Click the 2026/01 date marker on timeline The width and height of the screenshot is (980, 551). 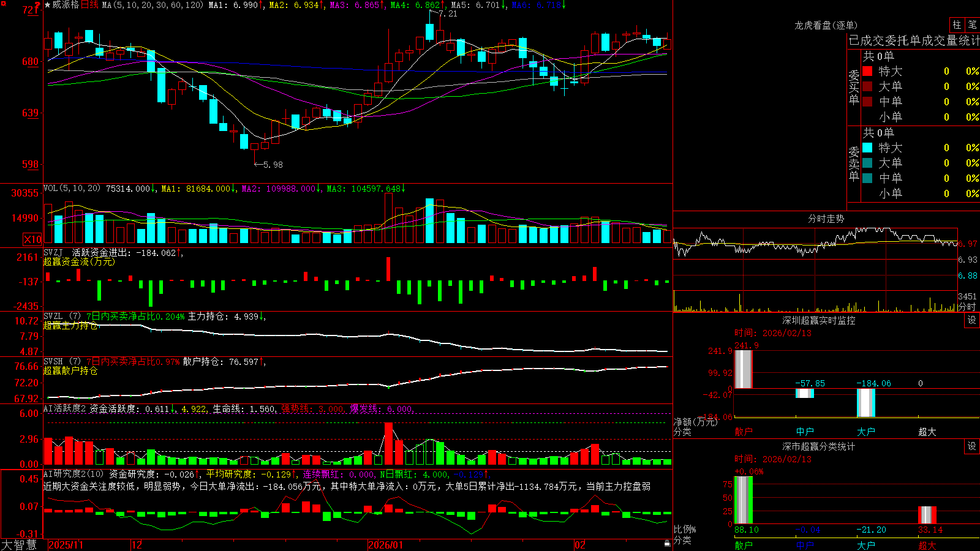click(386, 545)
